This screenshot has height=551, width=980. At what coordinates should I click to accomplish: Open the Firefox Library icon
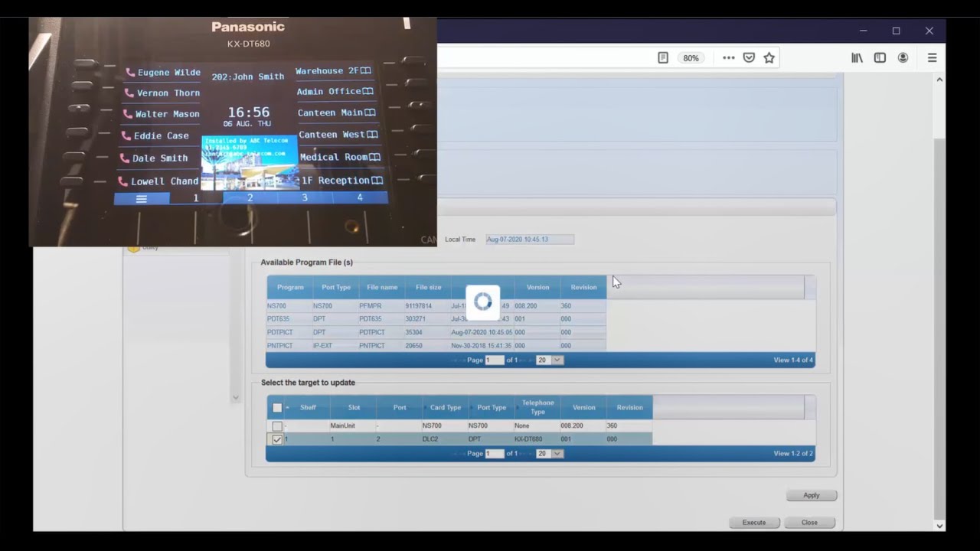coord(857,57)
